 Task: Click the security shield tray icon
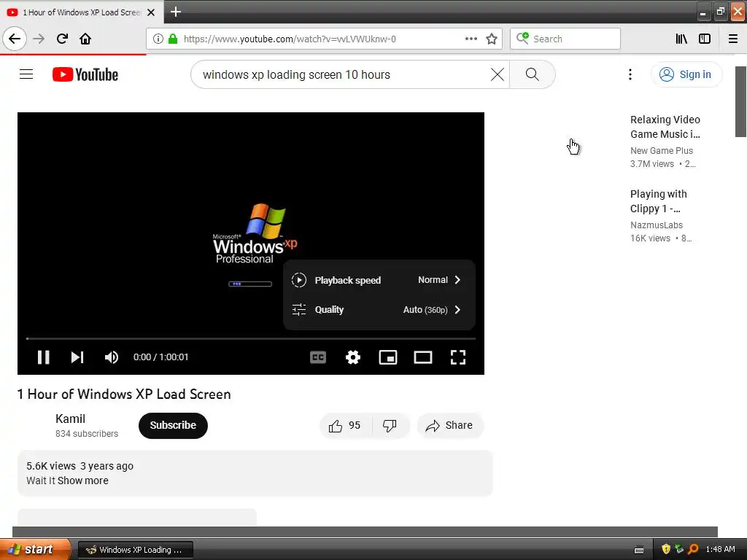click(665, 549)
